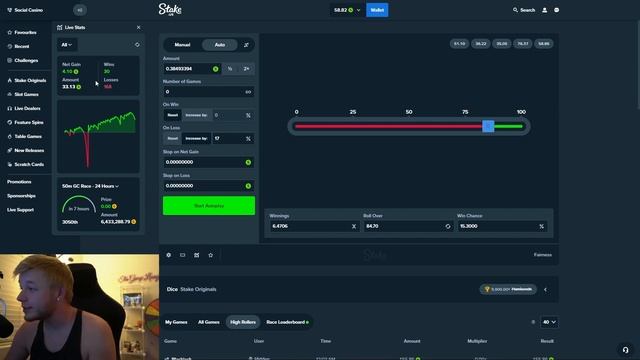Set number of games to infinity
Screen dimensions: 640x360
248,92
